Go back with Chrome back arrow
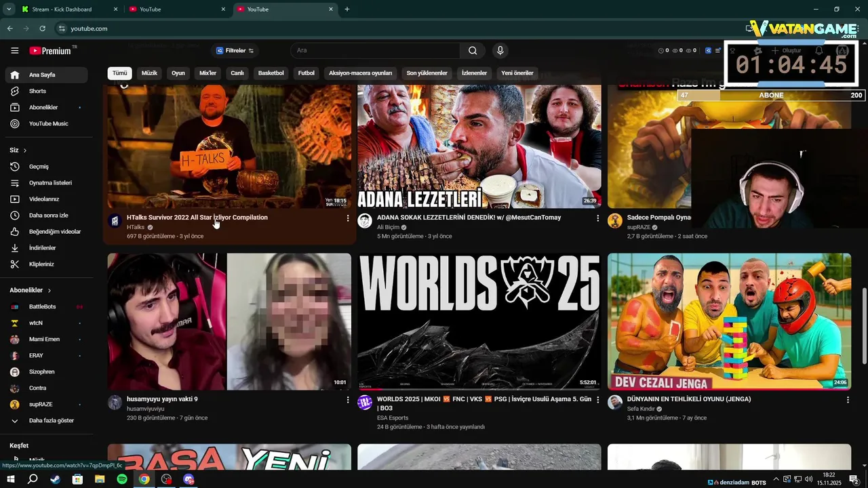Viewport: 868px width, 488px height. click(9, 28)
